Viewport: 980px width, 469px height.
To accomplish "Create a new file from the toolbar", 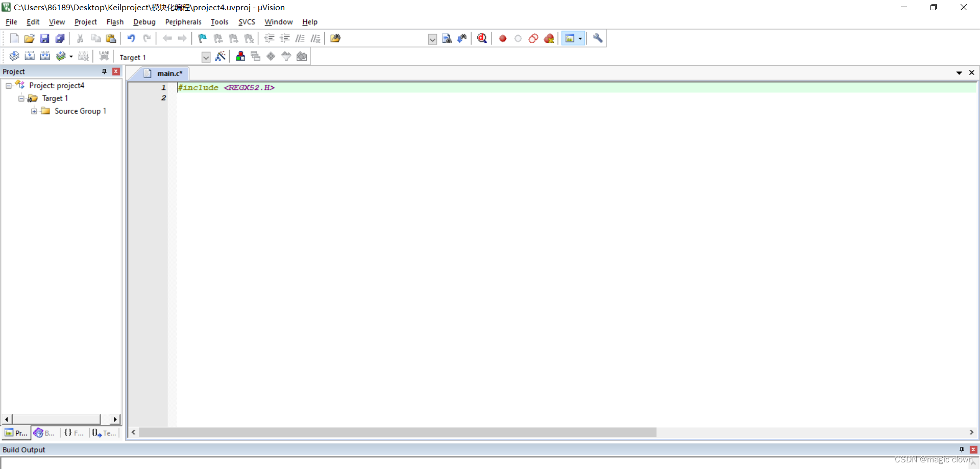I will 14,38.
